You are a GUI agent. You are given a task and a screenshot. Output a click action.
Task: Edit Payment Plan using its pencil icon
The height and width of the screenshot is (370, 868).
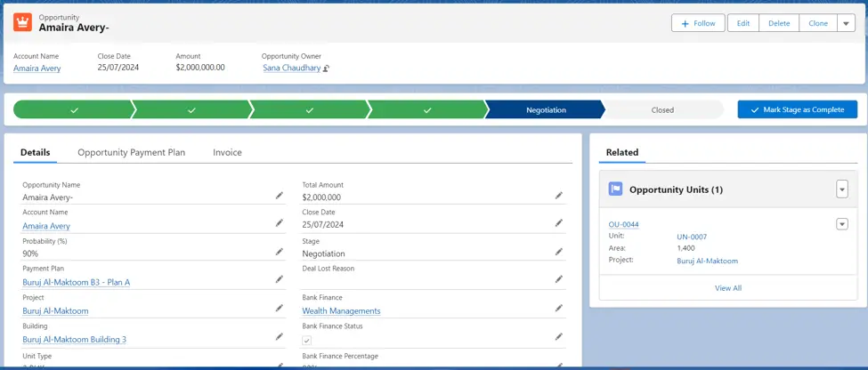click(x=279, y=280)
